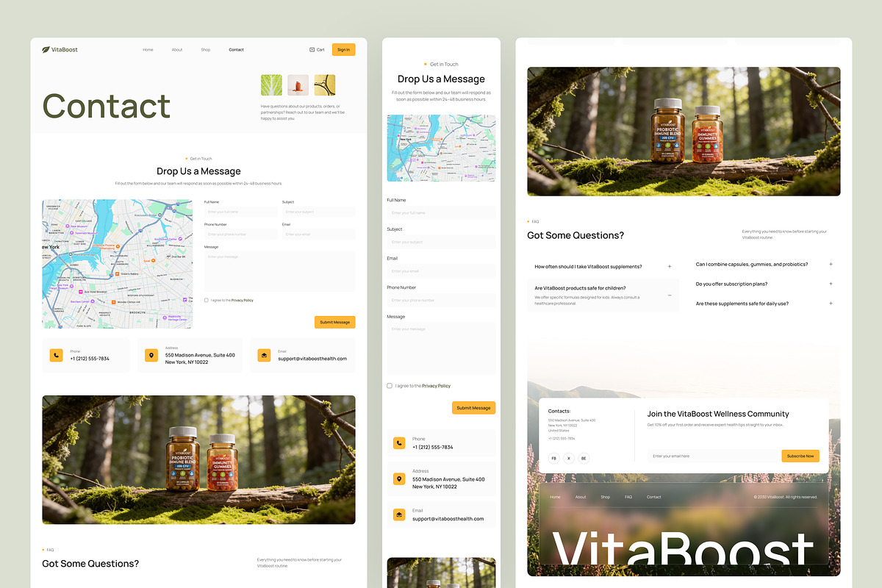
Task: Open the FB social icon in footer
Action: click(554, 458)
